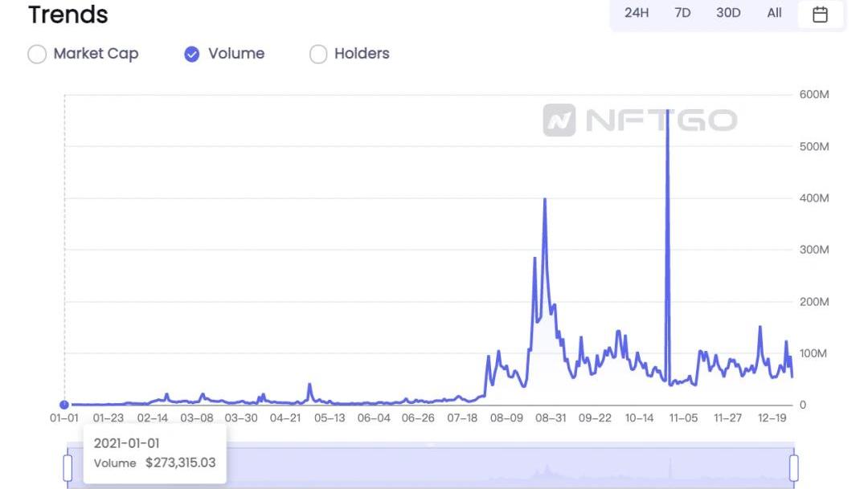
Task: Switch to the 24H time range
Action: 637,13
